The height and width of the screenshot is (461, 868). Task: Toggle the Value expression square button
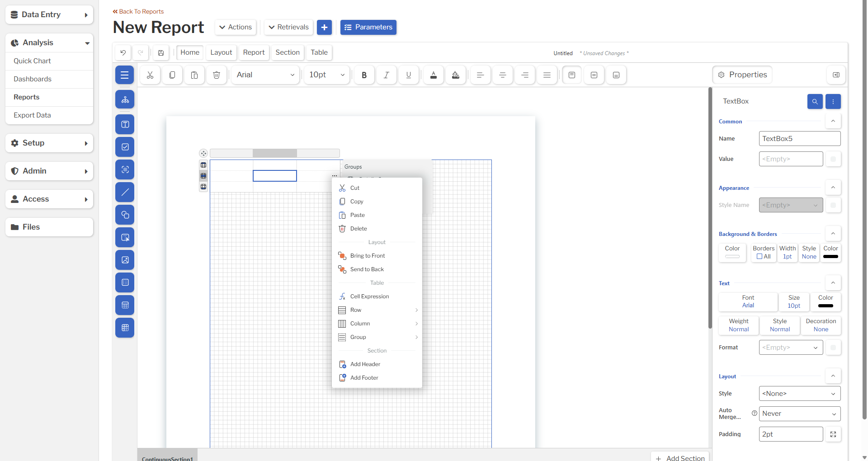click(x=833, y=159)
